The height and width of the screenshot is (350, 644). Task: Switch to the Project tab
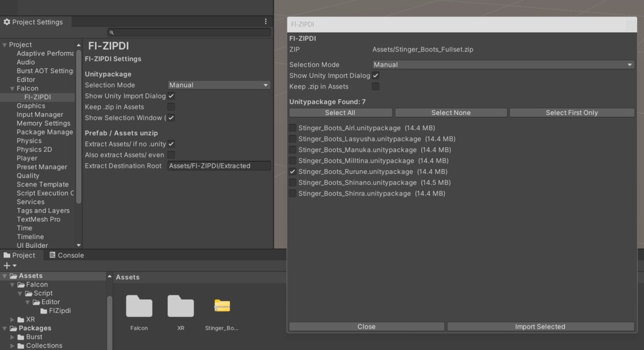[x=19, y=255]
